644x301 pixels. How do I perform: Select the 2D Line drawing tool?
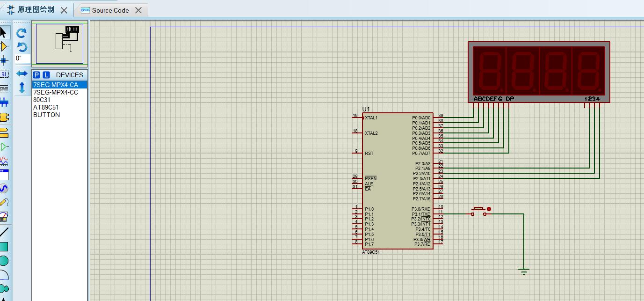tap(3, 232)
